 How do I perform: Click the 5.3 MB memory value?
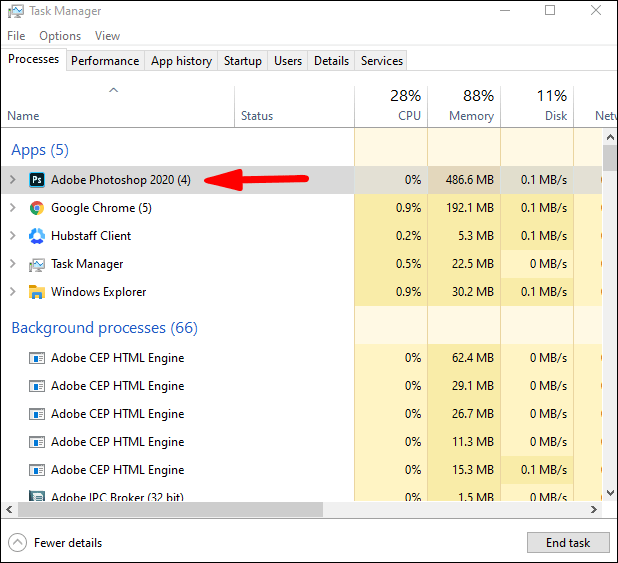[476, 236]
